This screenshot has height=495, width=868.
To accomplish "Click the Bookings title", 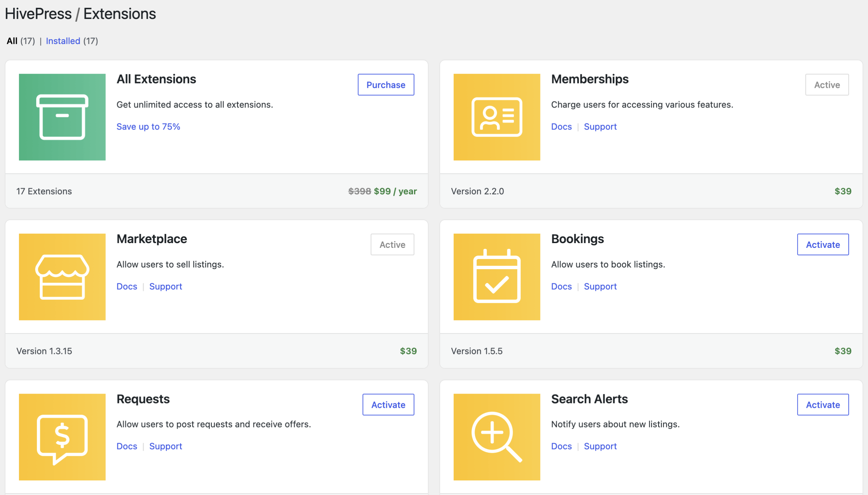I will click(x=577, y=239).
